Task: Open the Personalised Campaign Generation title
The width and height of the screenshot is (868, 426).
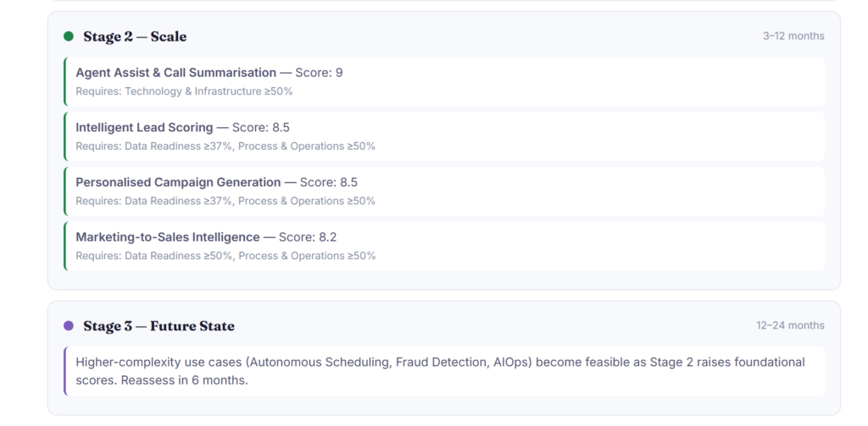Action: pyautogui.click(x=178, y=182)
